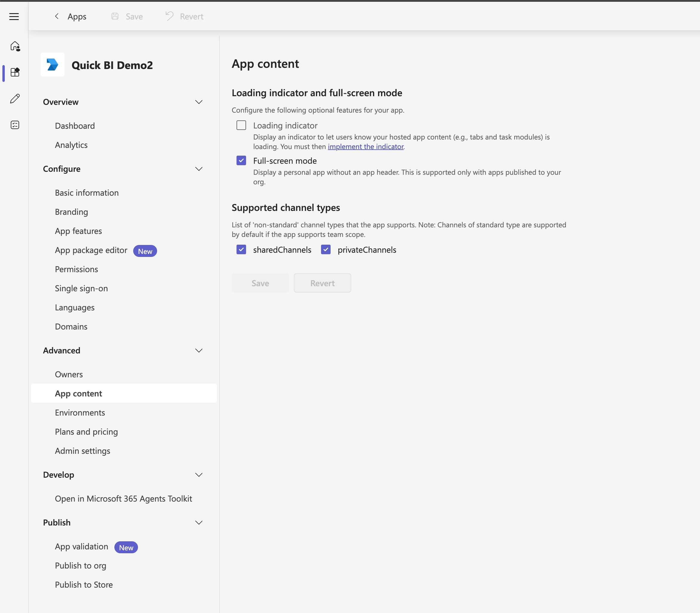Open the pencil Tools icon in left rail

[15, 99]
